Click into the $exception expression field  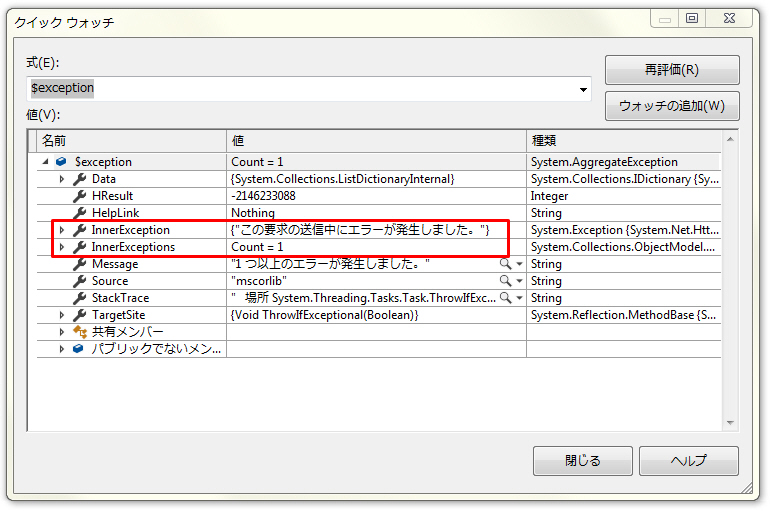pyautogui.click(x=300, y=88)
